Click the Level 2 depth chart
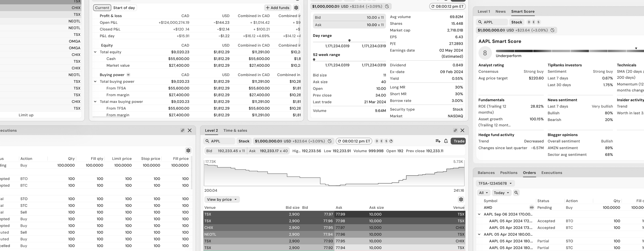Image resolution: width=644 pixels, height=251 pixels. pyautogui.click(x=334, y=173)
